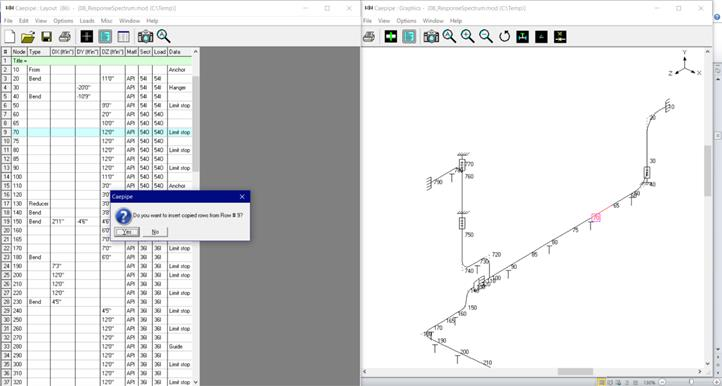Decline the insert prompt with No
The image size is (722, 386).
tap(155, 232)
